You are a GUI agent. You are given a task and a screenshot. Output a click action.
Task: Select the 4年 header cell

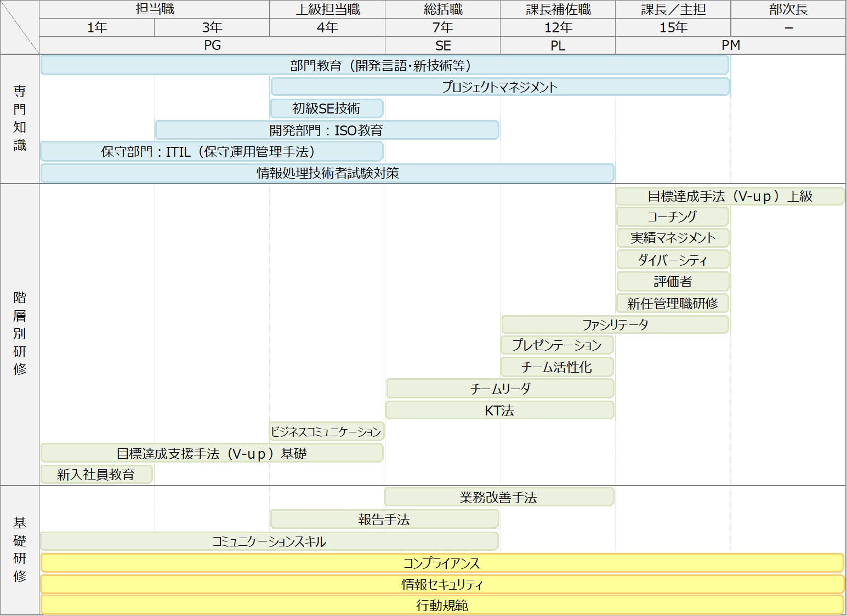327,27
